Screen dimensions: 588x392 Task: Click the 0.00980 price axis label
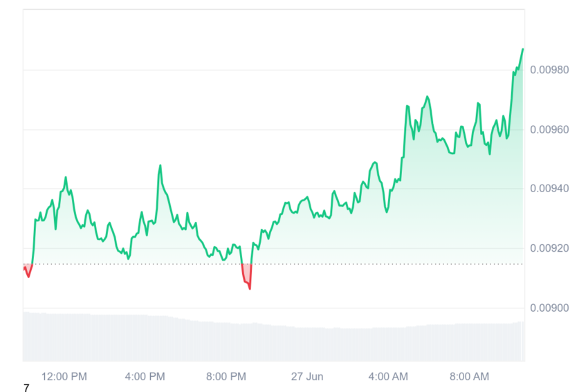(549, 70)
